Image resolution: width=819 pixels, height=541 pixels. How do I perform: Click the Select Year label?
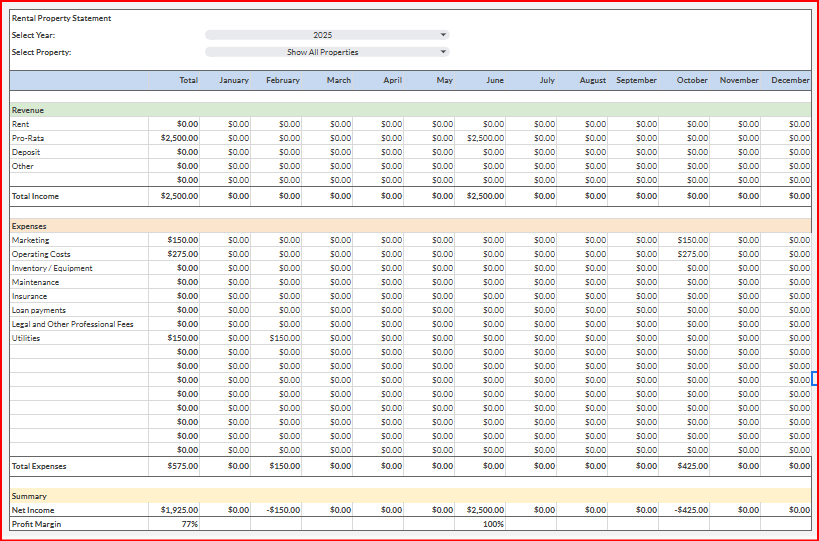click(x=33, y=36)
